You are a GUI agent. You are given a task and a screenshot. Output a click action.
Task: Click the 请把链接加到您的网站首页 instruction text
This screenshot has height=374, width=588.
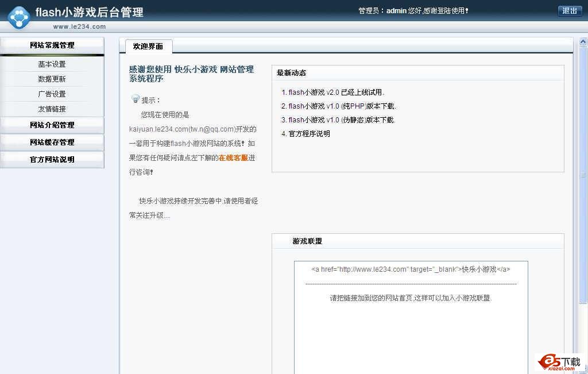point(411,298)
